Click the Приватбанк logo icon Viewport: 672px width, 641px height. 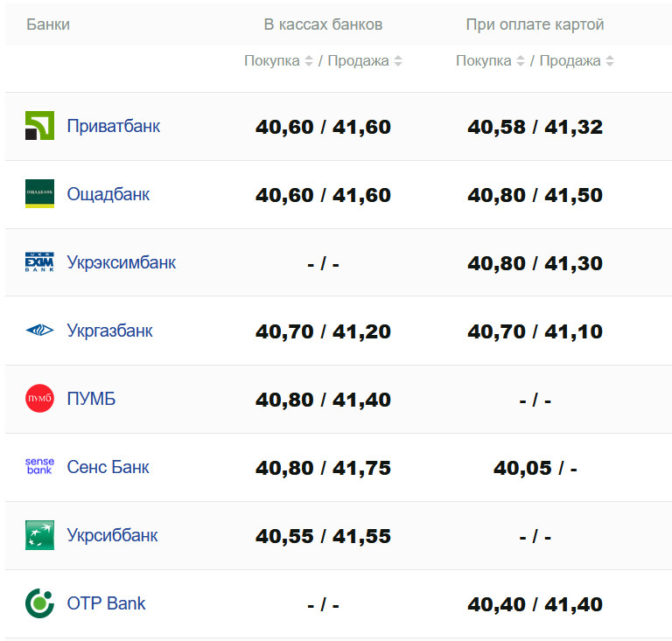pos(39,126)
